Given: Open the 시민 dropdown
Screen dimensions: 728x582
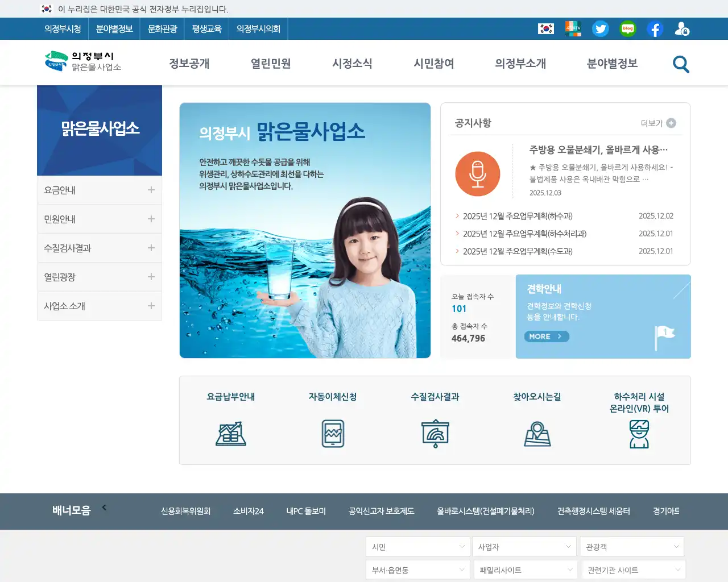Looking at the screenshot, I should click(x=417, y=546).
